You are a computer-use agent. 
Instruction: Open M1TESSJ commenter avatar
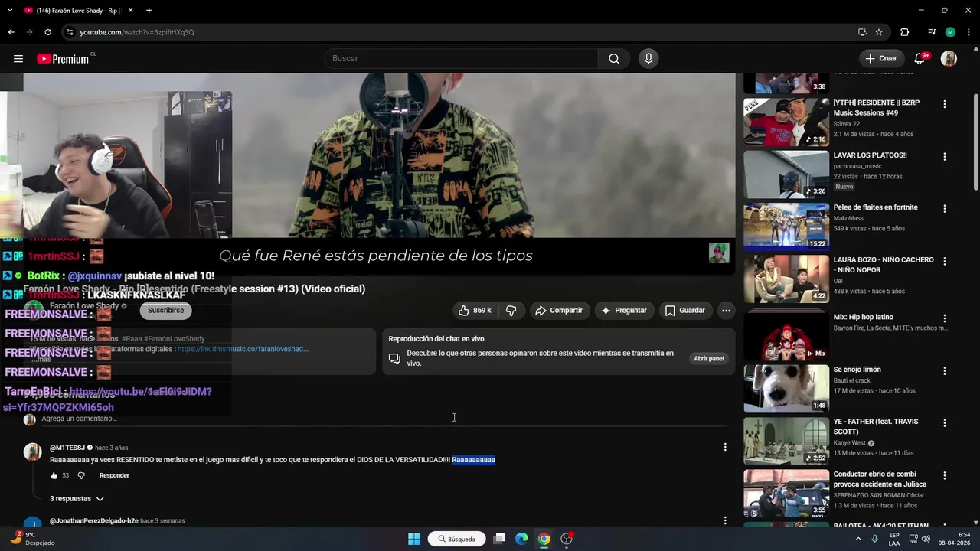[32, 452]
